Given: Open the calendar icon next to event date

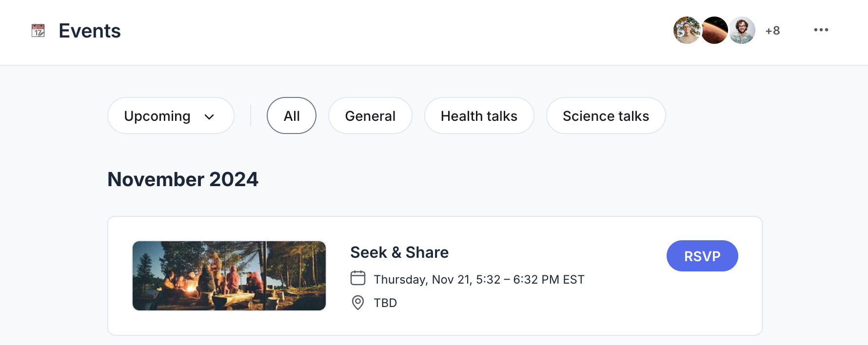Looking at the screenshot, I should pos(358,278).
